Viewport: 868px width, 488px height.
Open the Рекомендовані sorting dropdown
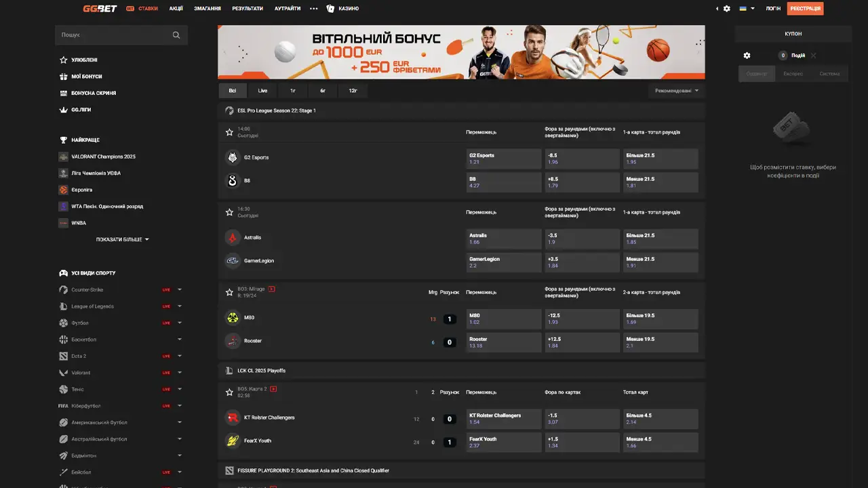click(676, 90)
